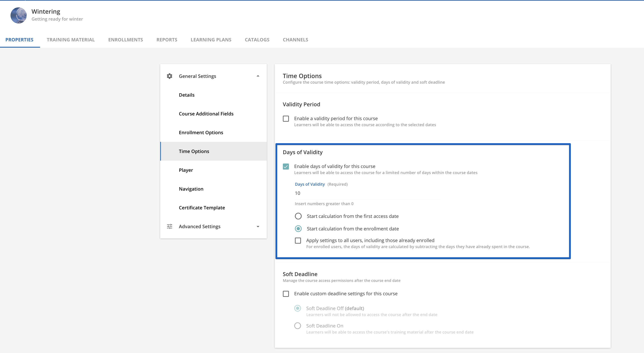Image resolution: width=644 pixels, height=353 pixels.
Task: Open the Player settings item
Action: point(213,170)
